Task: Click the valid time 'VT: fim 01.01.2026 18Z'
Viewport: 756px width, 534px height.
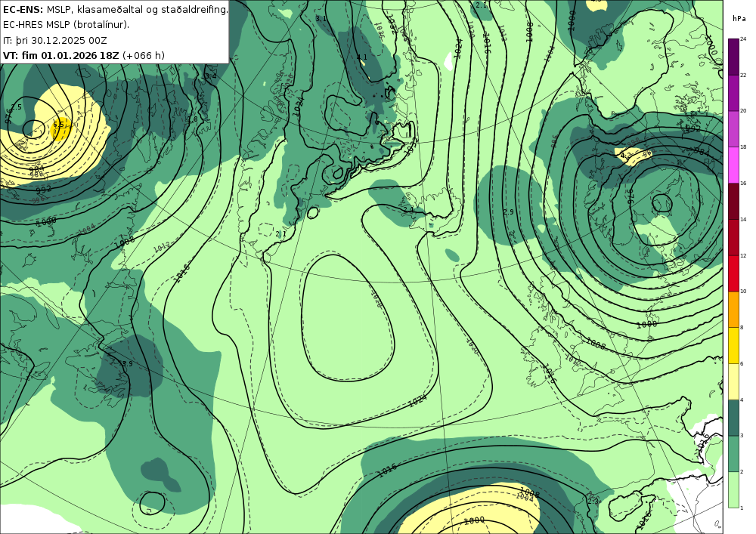Action: click(60, 55)
